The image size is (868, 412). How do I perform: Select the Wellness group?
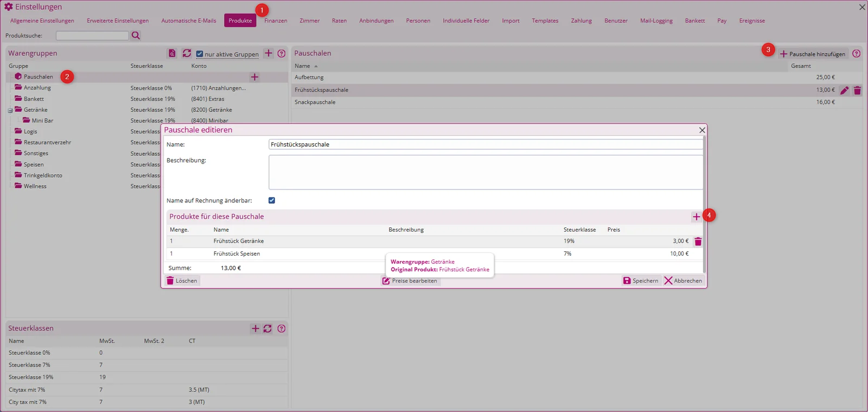click(35, 186)
